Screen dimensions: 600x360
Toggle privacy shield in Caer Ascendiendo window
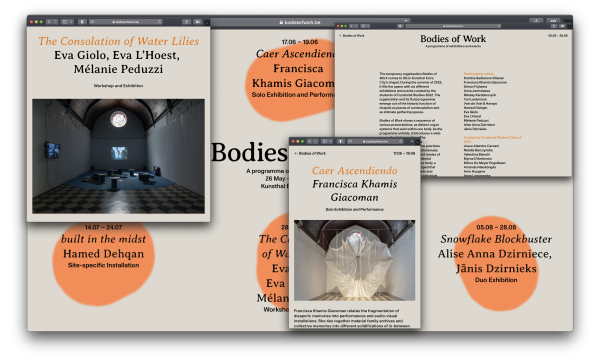coord(341,142)
